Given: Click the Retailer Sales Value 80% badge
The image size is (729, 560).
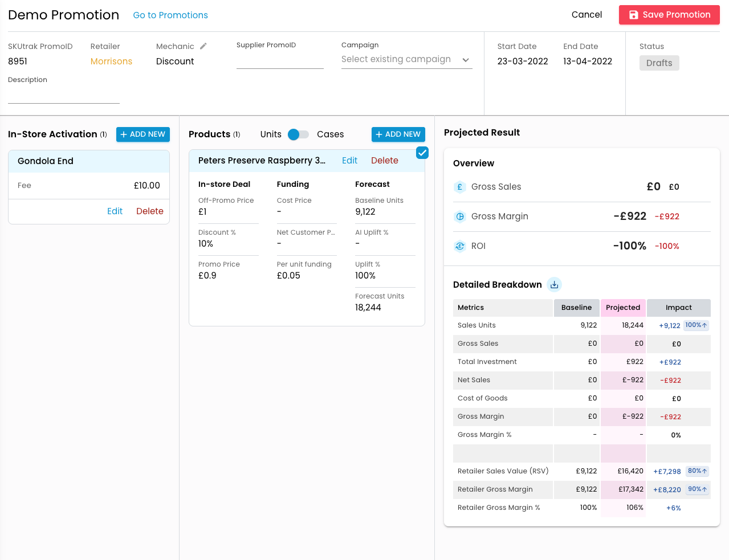Looking at the screenshot, I should pyautogui.click(x=697, y=471).
